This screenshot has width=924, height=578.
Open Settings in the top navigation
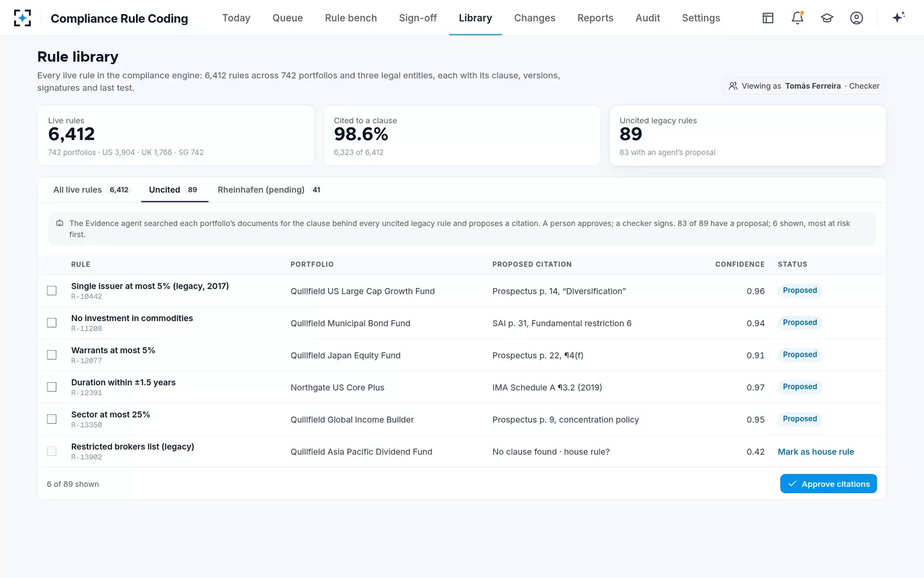coord(701,18)
